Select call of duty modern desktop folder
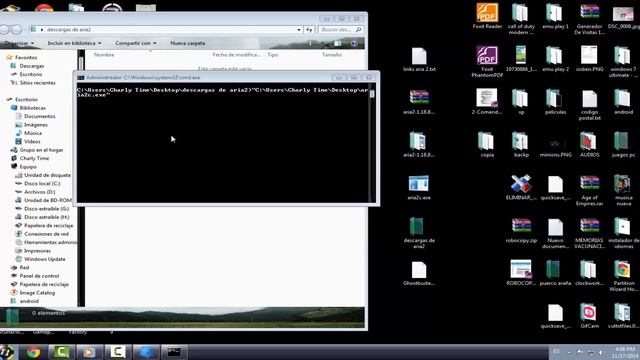This screenshot has height=360, width=640. 521,19
